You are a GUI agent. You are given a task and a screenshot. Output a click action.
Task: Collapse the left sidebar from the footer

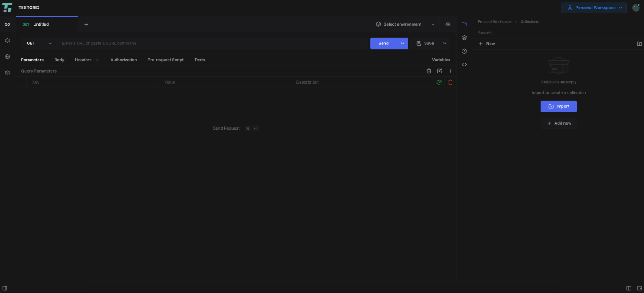pyautogui.click(x=5, y=288)
